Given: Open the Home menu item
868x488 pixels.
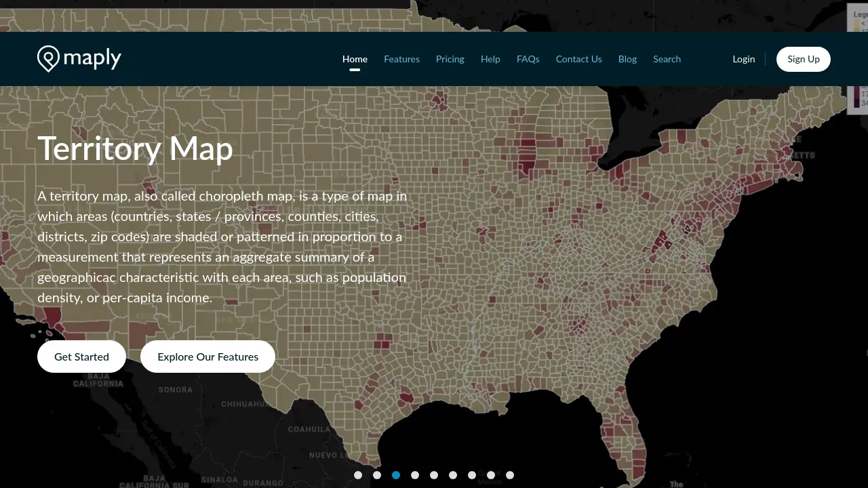Looking at the screenshot, I should pyautogui.click(x=355, y=59).
